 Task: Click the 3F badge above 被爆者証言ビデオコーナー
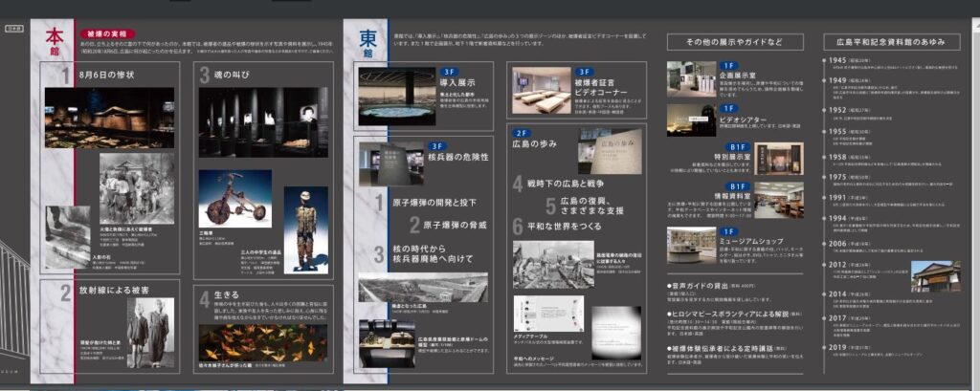tap(585, 71)
